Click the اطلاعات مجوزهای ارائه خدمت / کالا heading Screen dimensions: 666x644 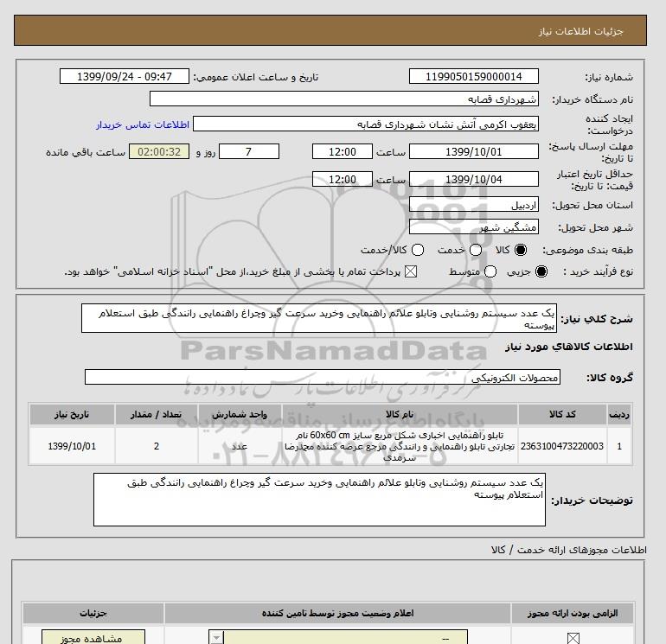[x=569, y=550]
